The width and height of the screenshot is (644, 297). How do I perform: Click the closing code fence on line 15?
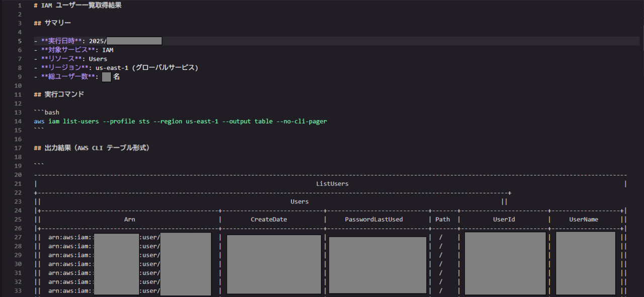tap(39, 130)
